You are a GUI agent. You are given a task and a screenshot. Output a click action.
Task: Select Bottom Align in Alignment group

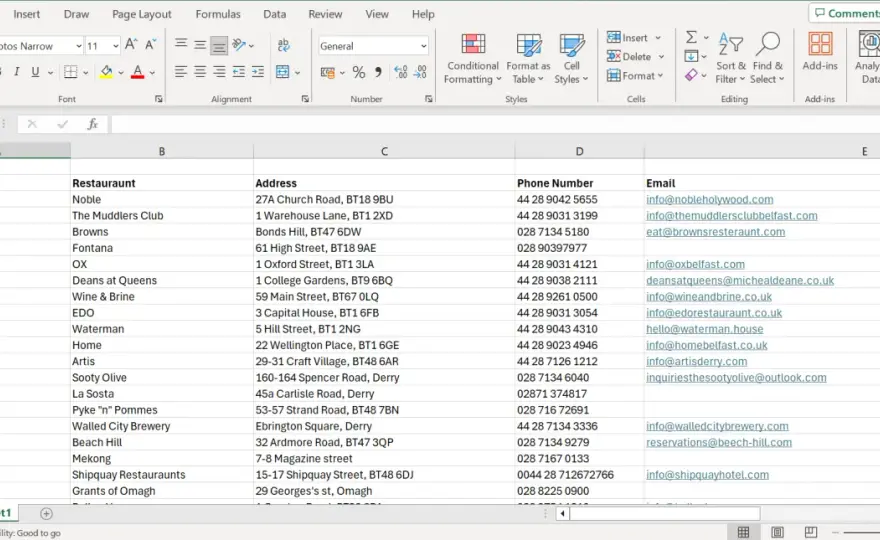click(219, 45)
